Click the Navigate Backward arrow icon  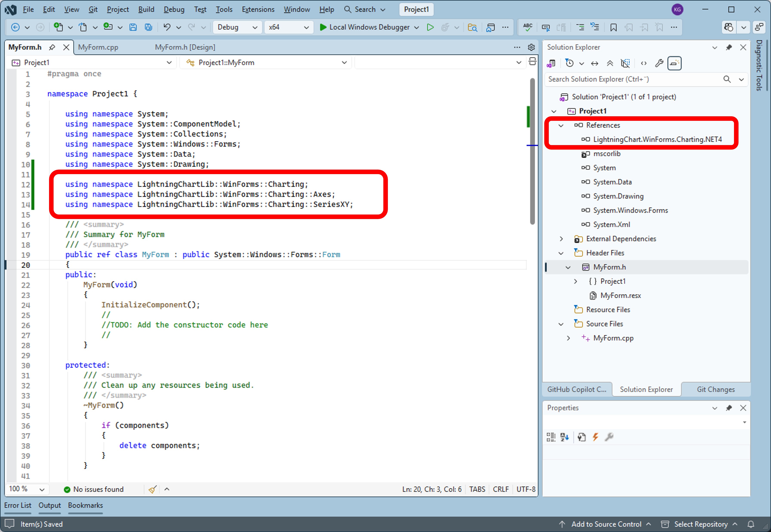click(15, 27)
